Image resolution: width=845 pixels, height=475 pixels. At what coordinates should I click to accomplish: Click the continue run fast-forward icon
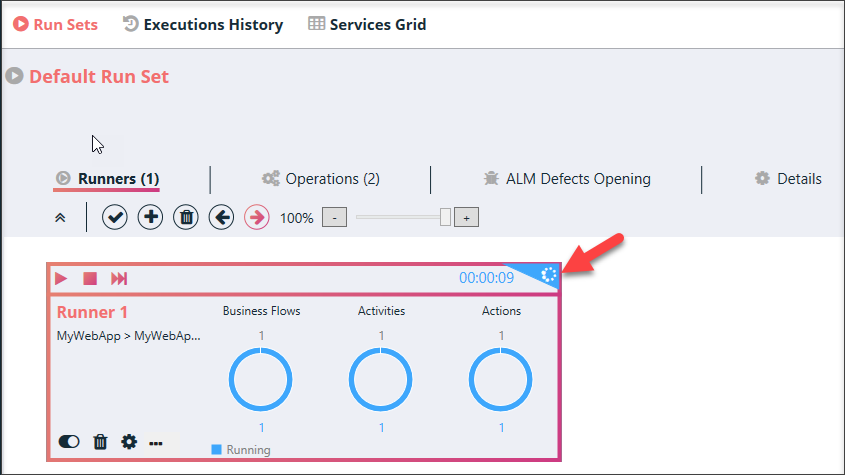coord(119,278)
